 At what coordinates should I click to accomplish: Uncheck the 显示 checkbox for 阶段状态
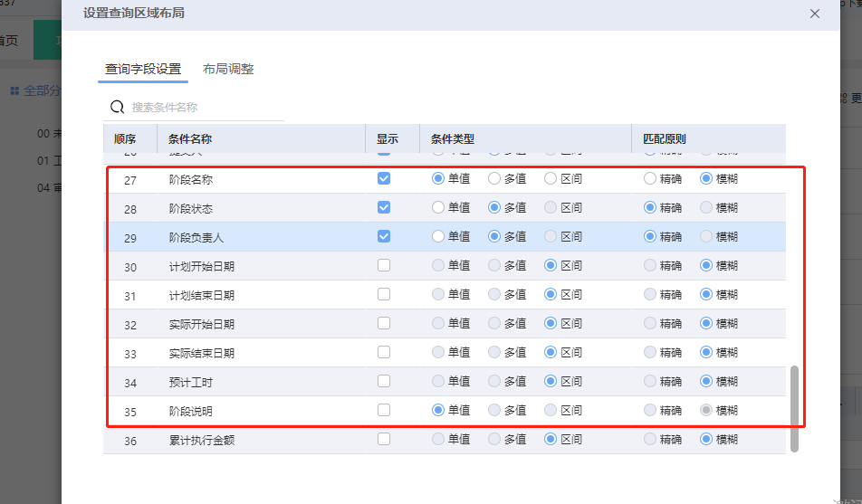(384, 208)
